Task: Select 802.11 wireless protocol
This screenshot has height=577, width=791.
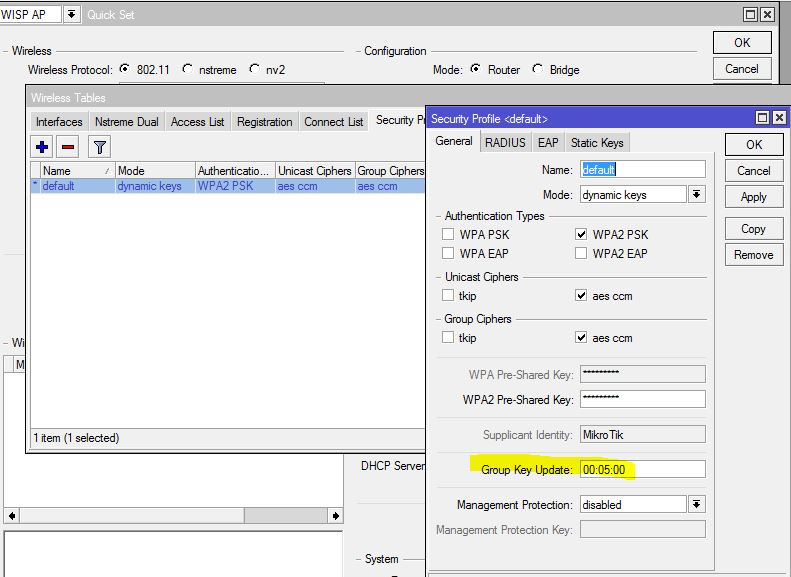Action: tap(124, 69)
